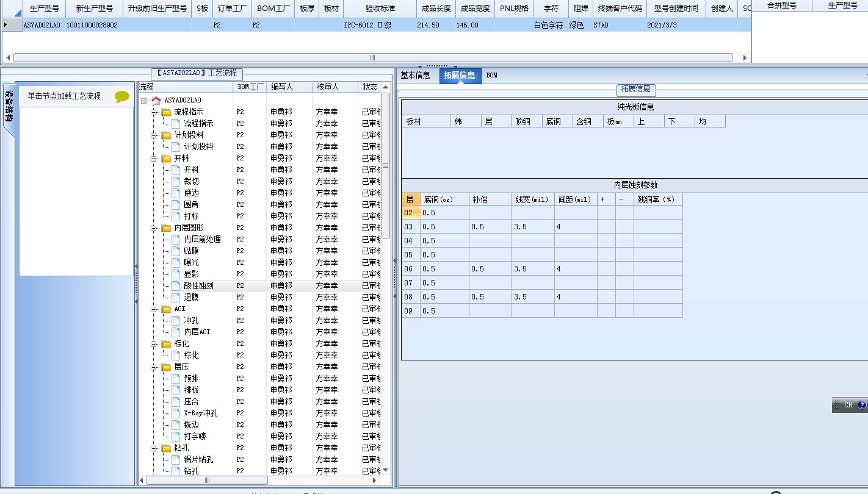Click the folder icon for 计划投料
The image size is (868, 494).
(166, 135)
